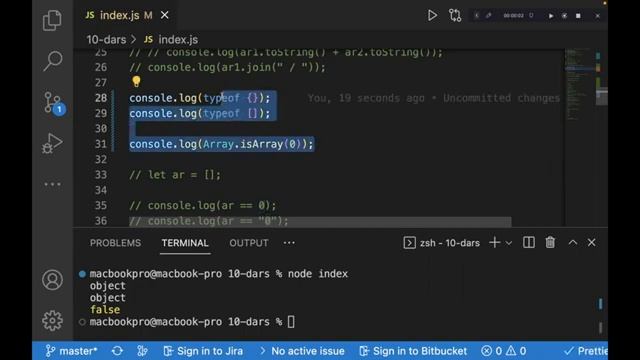Open Source Control view with badge
640x360 pixels.
tap(53, 102)
